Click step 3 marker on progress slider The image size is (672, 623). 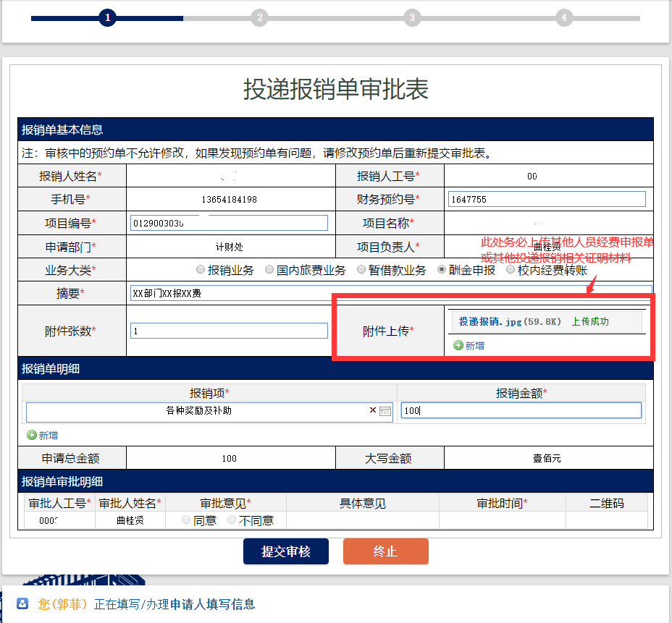(412, 17)
